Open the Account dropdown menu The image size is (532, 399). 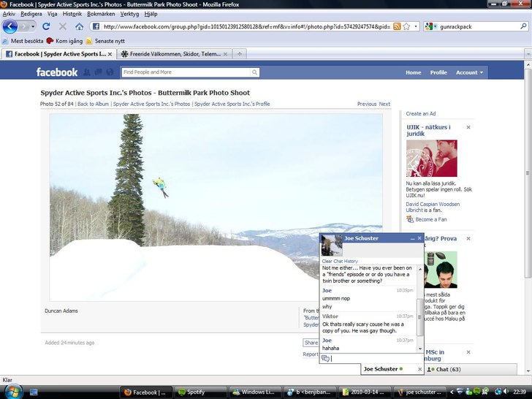pos(468,72)
